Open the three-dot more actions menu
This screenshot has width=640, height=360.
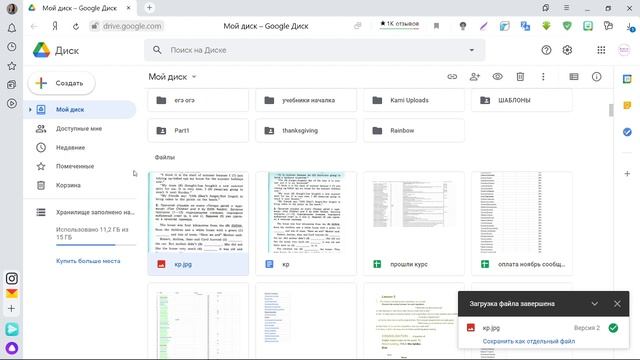(x=543, y=77)
